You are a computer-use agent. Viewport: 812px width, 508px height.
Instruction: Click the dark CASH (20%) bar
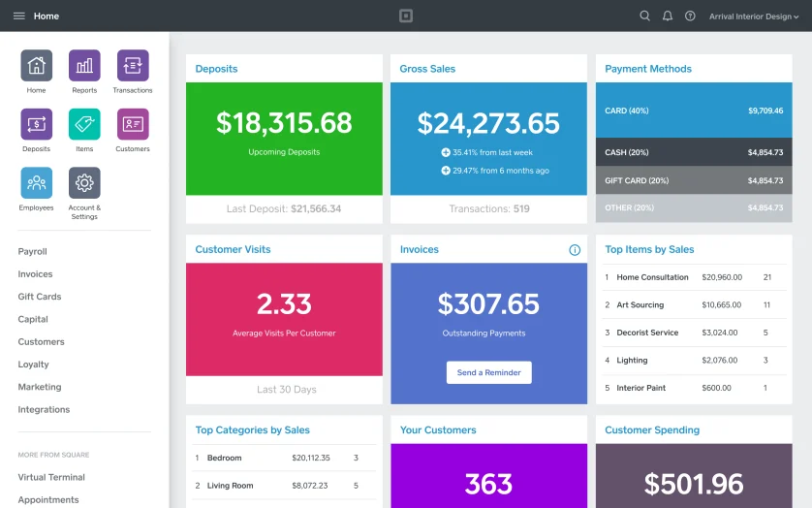pyautogui.click(x=694, y=152)
